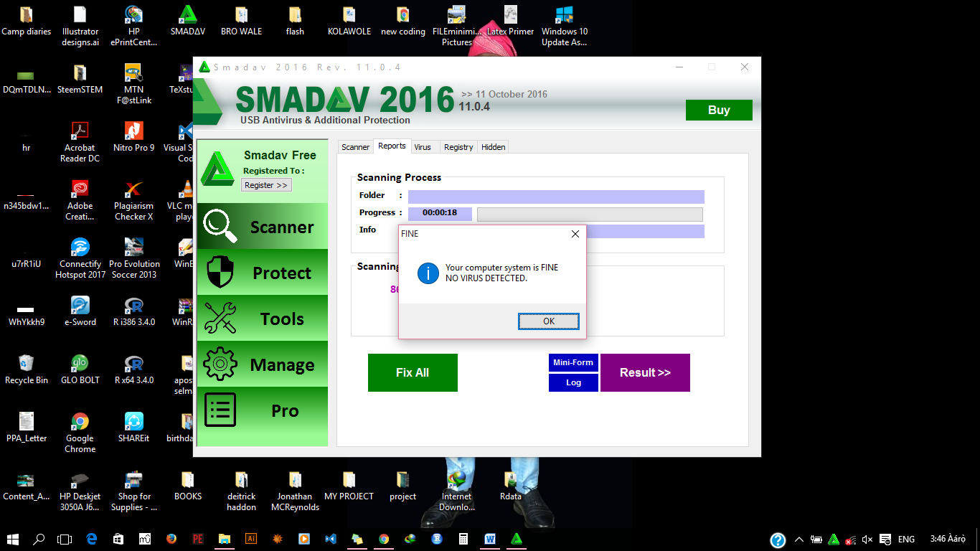The height and width of the screenshot is (551, 980).
Task: Switch to the Virus tab
Action: click(x=423, y=146)
